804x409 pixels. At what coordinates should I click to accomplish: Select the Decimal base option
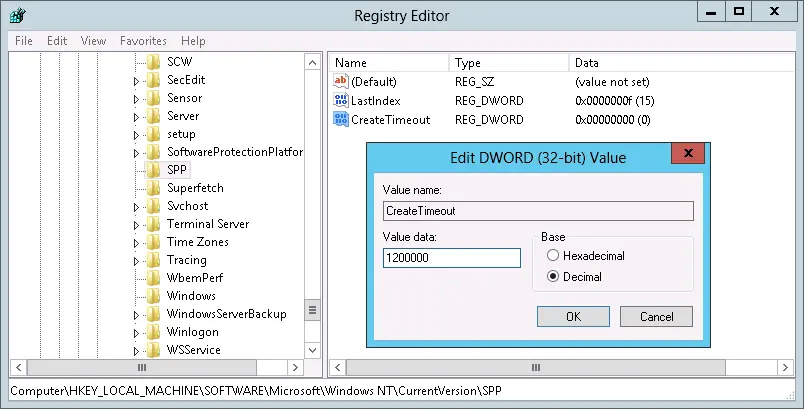tap(552, 276)
